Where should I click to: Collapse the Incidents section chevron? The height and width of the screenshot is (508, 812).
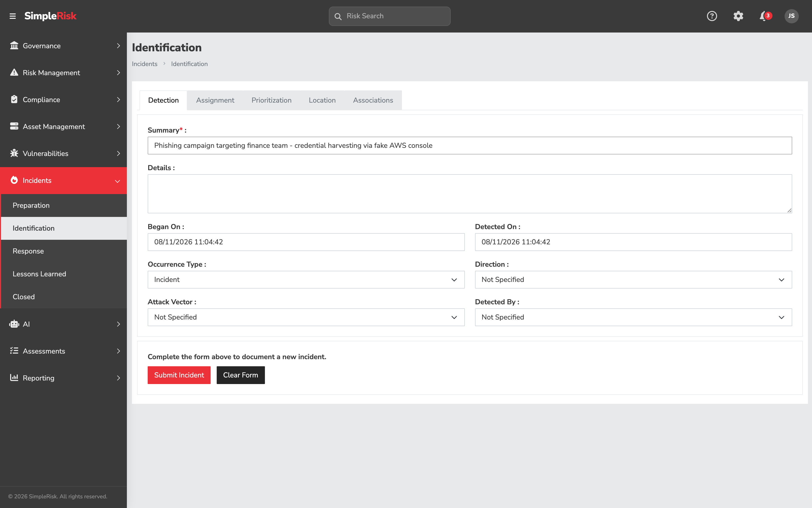point(117,181)
